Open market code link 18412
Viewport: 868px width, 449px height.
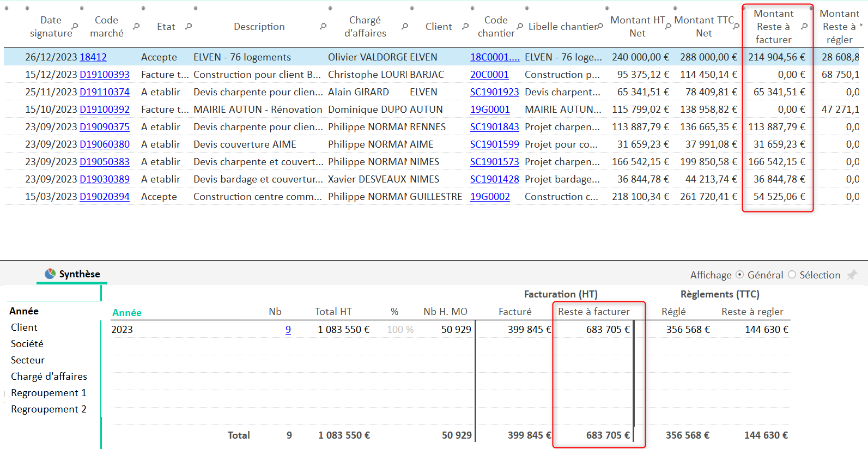(93, 57)
